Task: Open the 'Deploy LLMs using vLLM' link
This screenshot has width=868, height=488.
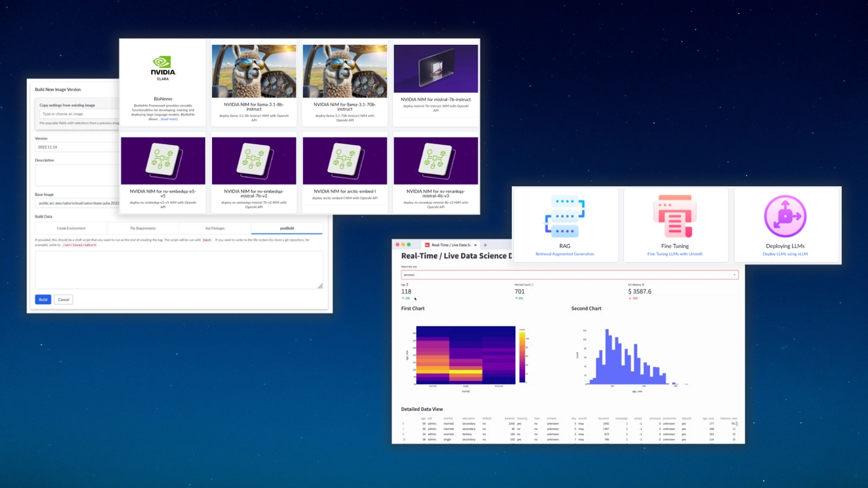Action: [x=785, y=254]
